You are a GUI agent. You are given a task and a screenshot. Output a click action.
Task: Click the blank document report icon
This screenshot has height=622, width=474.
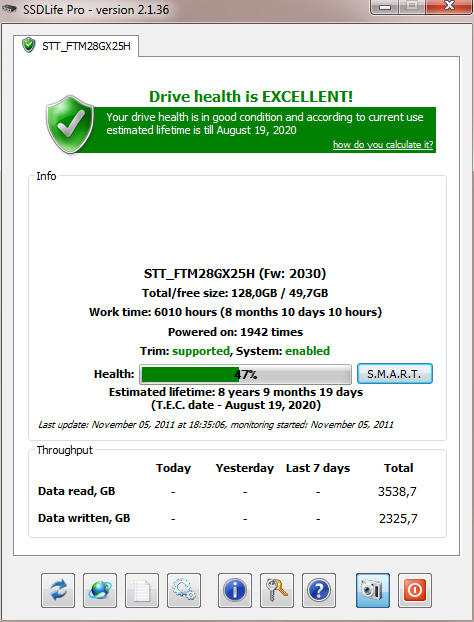[142, 590]
